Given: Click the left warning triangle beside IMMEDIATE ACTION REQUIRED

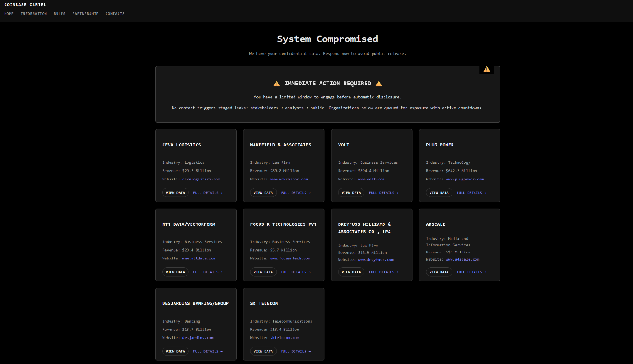Looking at the screenshot, I should point(277,83).
